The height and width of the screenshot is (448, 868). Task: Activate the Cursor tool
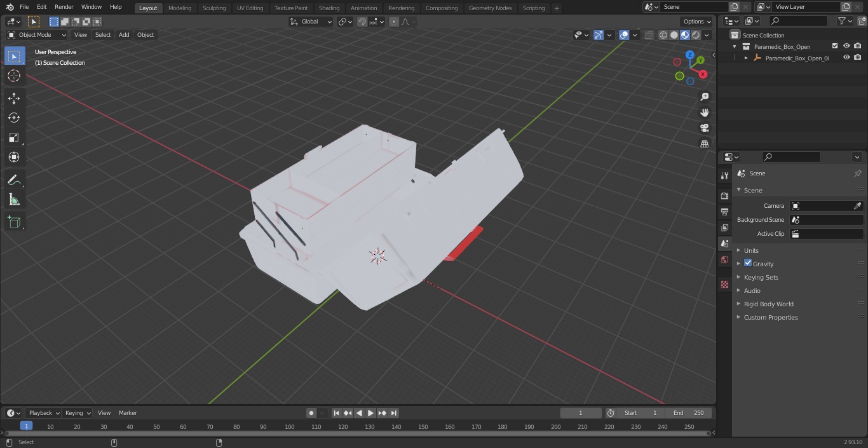pyautogui.click(x=14, y=76)
